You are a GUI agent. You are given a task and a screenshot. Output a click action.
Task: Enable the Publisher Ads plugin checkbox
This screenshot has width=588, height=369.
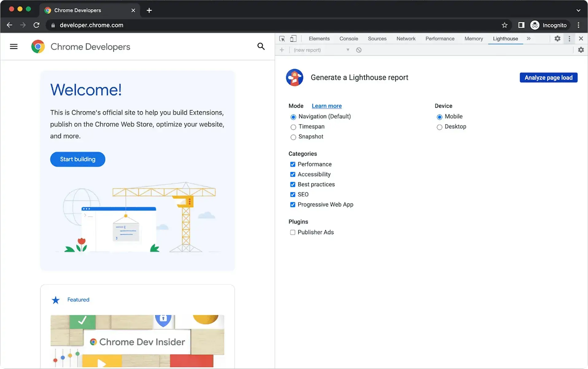pyautogui.click(x=292, y=232)
